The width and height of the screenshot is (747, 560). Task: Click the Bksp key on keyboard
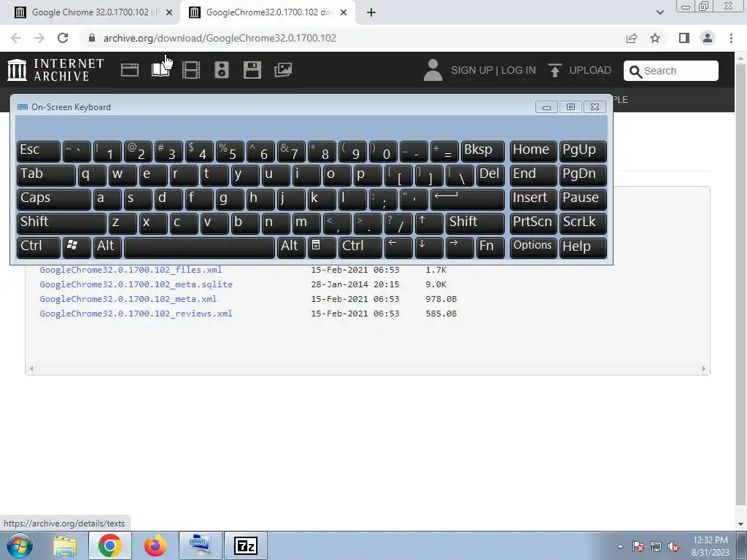point(483,150)
